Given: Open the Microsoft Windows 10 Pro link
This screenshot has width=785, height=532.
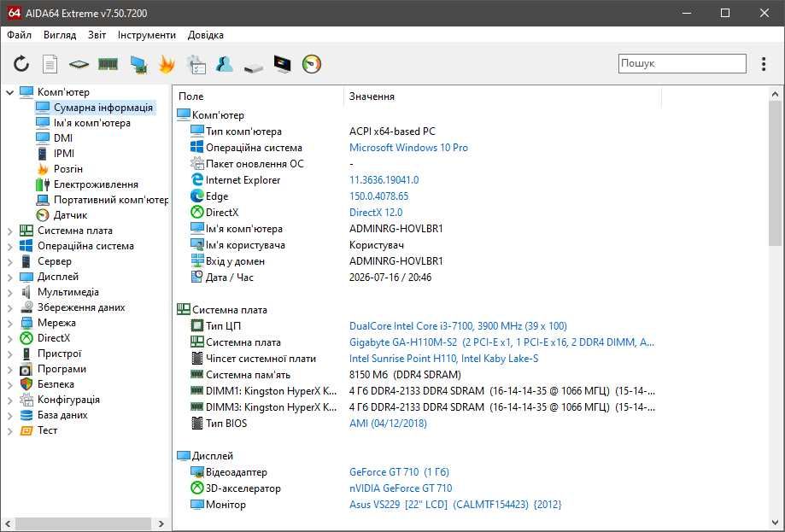Looking at the screenshot, I should (408, 148).
